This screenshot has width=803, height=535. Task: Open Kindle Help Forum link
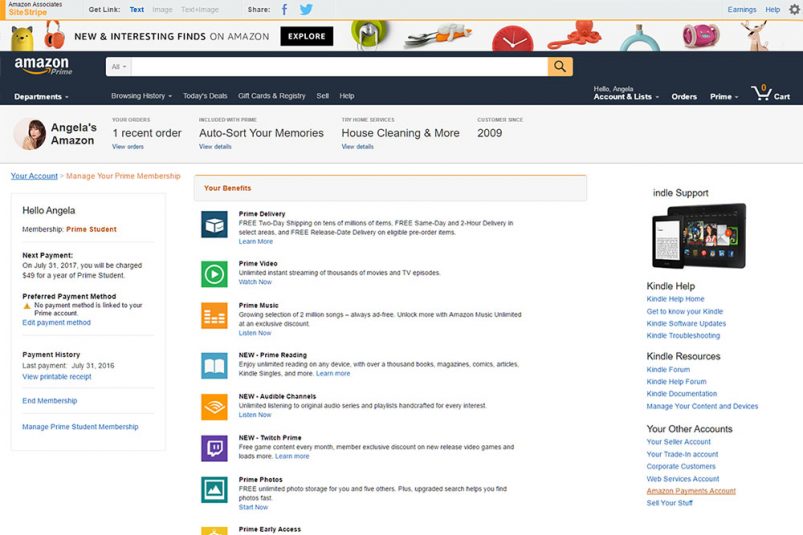[x=676, y=381]
